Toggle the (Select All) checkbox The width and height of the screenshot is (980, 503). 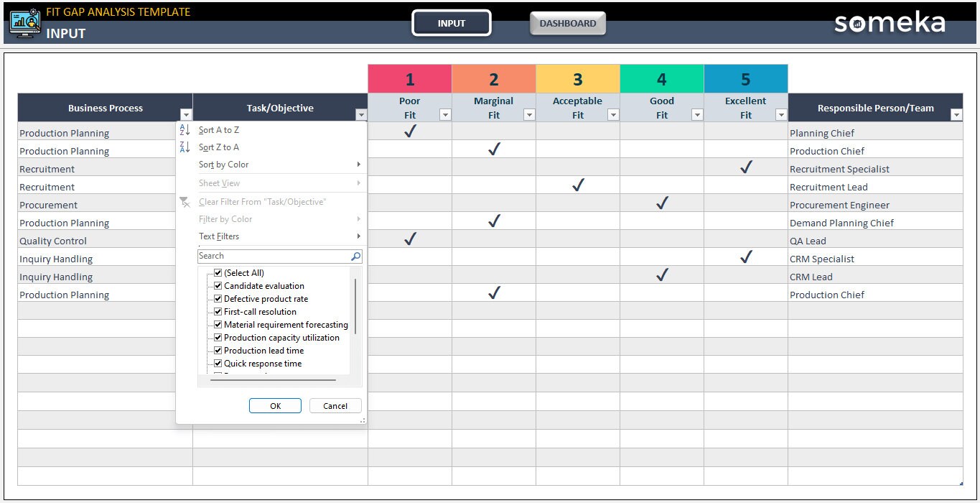pos(218,273)
